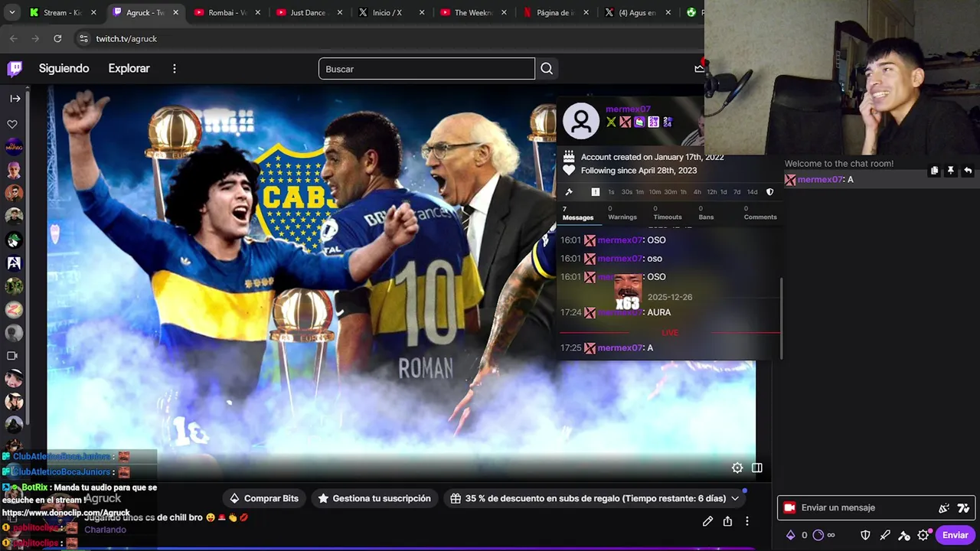Switch to Timeouts tab in user card
Image resolution: width=980 pixels, height=551 pixels.
pyautogui.click(x=668, y=213)
